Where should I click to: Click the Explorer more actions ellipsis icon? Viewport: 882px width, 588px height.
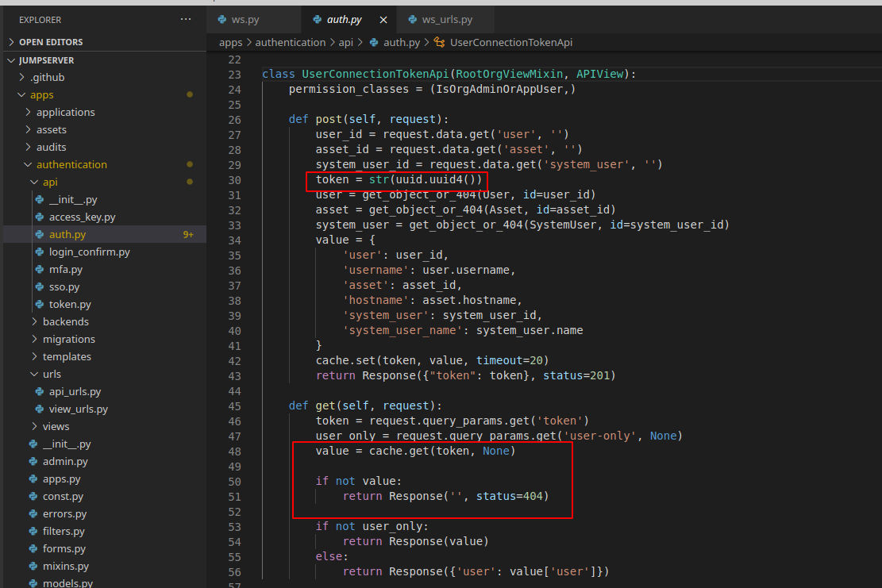click(186, 19)
